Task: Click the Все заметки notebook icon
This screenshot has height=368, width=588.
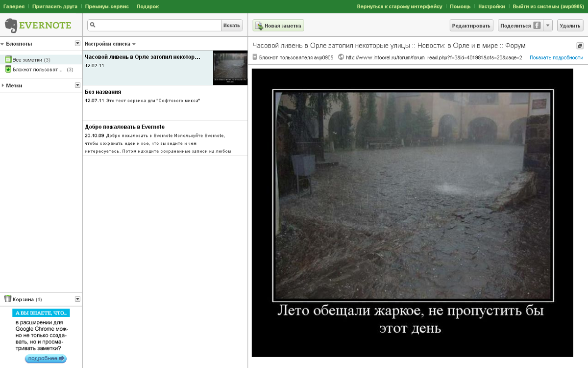Action: 8,60
